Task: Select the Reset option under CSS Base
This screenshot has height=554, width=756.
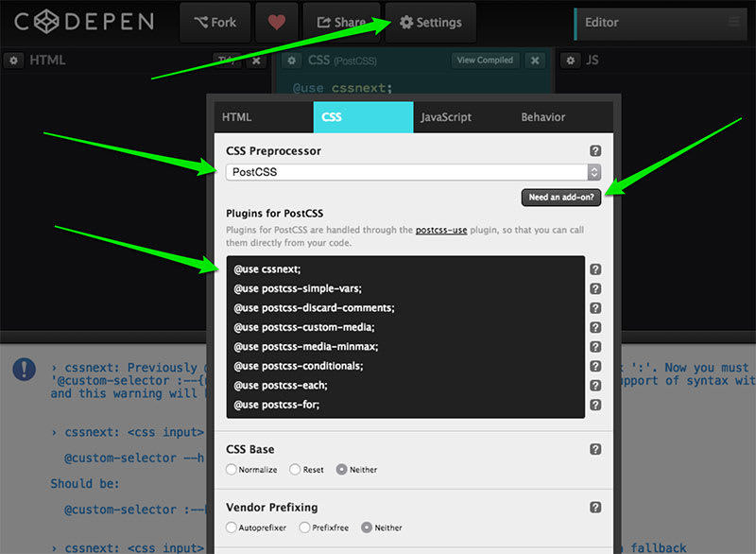Action: pyautogui.click(x=297, y=469)
